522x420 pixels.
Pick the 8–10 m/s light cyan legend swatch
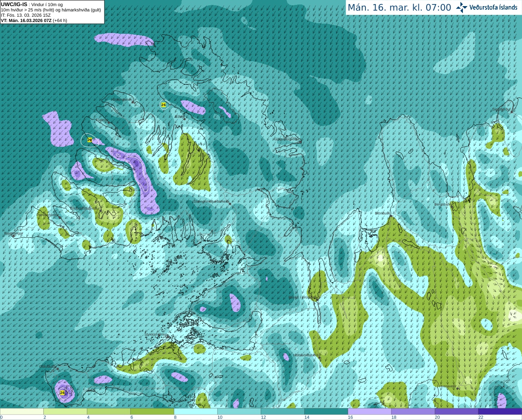click(x=196, y=411)
